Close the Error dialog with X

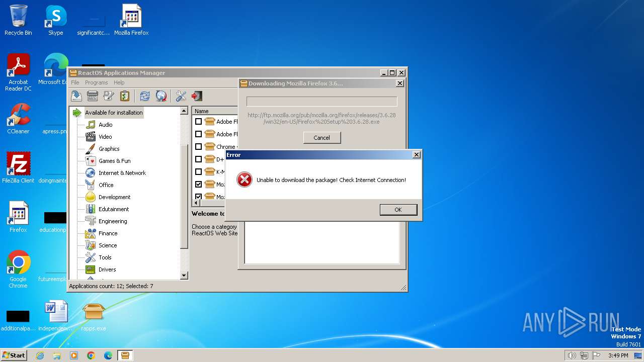pyautogui.click(x=416, y=155)
